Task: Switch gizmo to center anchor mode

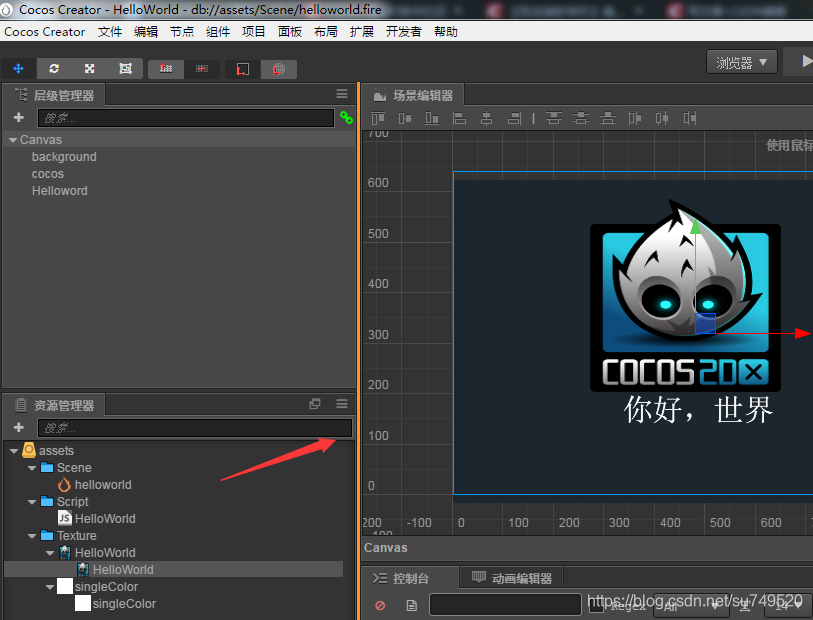Action: [x=202, y=68]
